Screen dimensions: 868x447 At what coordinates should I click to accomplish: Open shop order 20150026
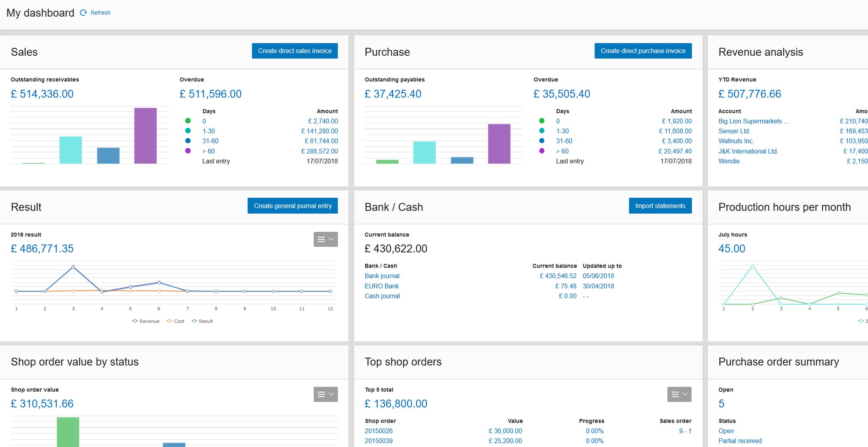point(378,431)
